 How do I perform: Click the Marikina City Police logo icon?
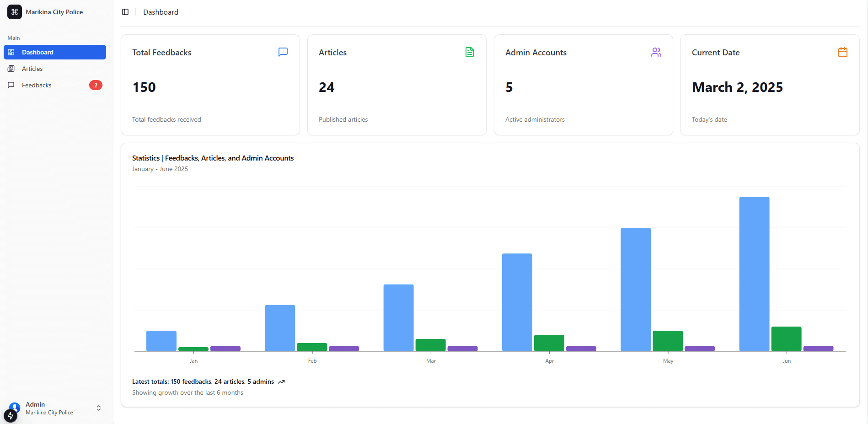[15, 12]
